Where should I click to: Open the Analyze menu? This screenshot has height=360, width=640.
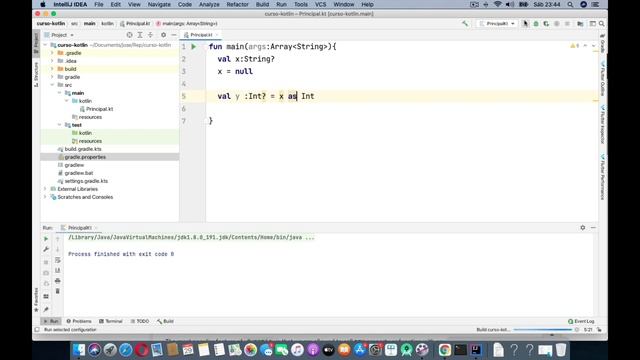(x=209, y=4)
